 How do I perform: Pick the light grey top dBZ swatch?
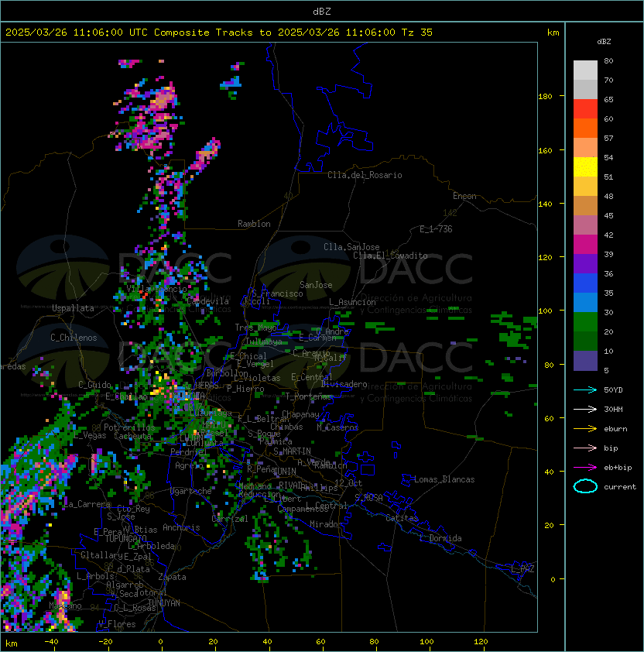click(585, 70)
